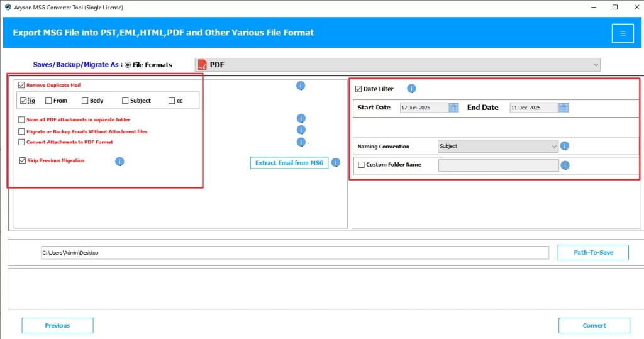
Task: Click info icon for Migrate or Backup Emails
Action: (x=301, y=130)
